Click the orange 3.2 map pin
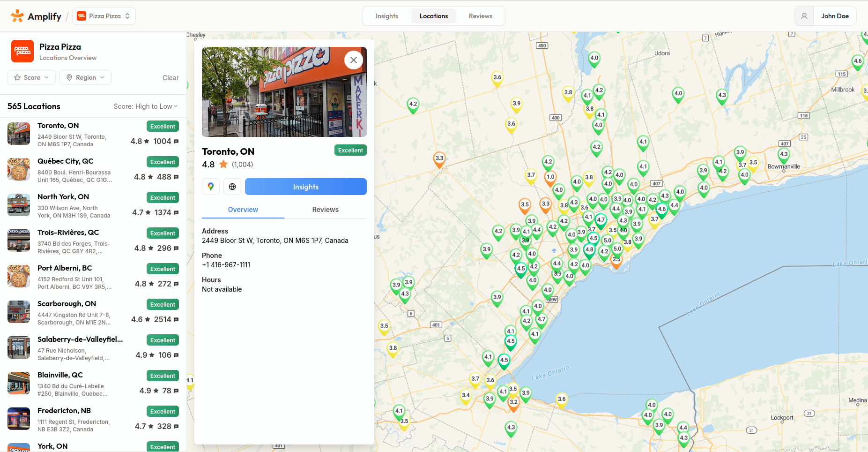 (513, 403)
